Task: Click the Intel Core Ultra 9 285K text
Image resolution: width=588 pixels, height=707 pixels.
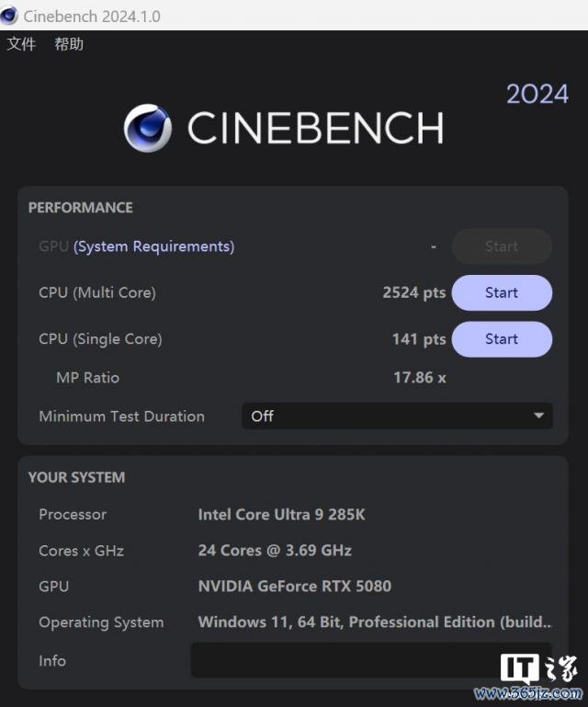Action: click(x=281, y=514)
